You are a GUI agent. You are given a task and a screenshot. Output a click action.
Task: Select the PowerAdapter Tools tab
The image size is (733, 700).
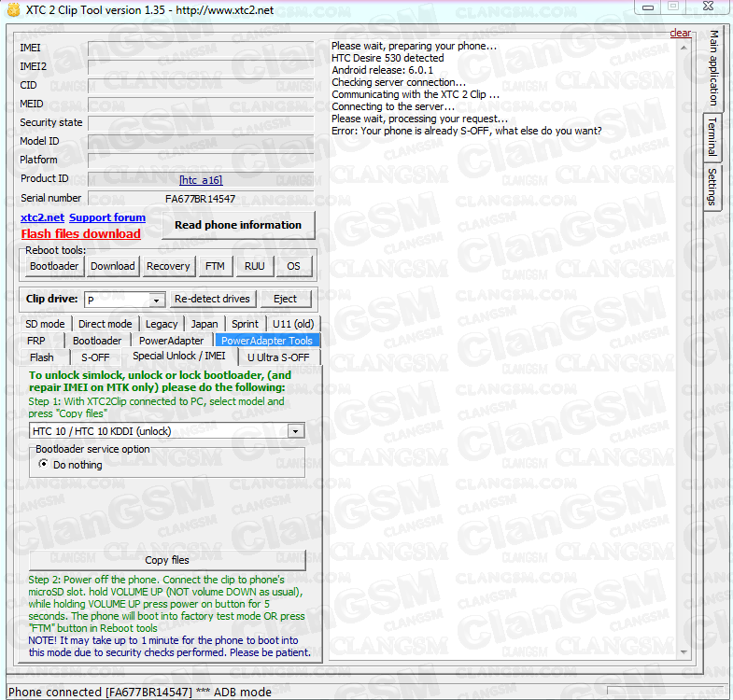pyautogui.click(x=267, y=341)
